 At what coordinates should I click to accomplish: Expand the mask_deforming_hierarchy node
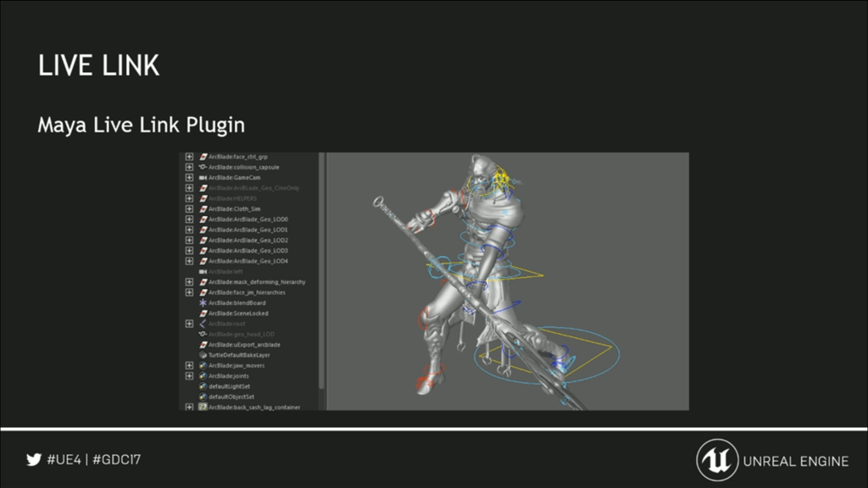pos(189,282)
